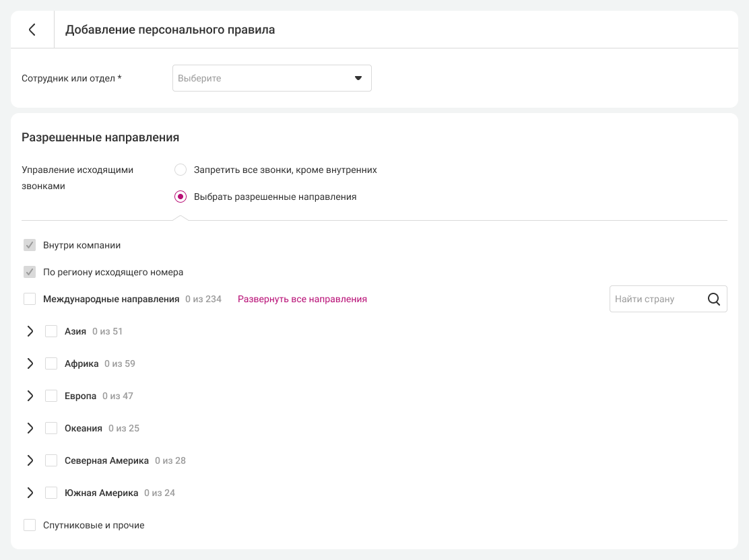
Task: Expand the Южная Америка region list
Action: coord(30,493)
